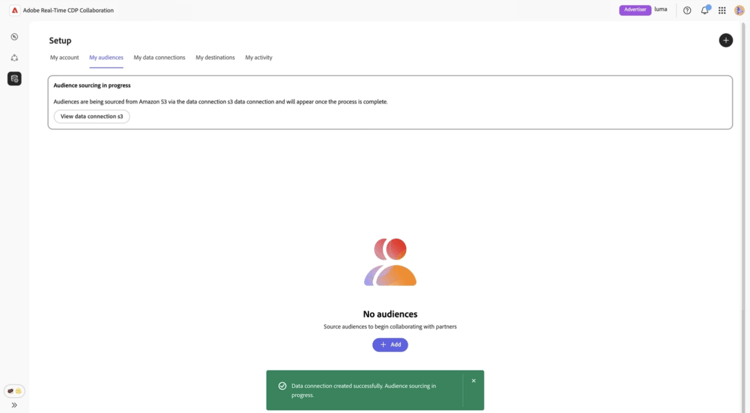Open the app switcher grid icon
This screenshot has height=413, width=750.
click(x=722, y=11)
